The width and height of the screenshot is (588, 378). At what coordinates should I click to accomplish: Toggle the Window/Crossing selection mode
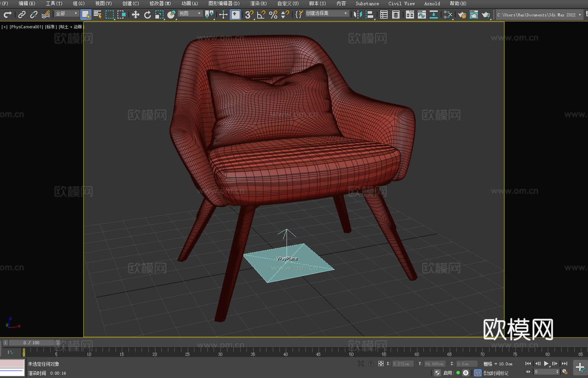(x=122, y=14)
